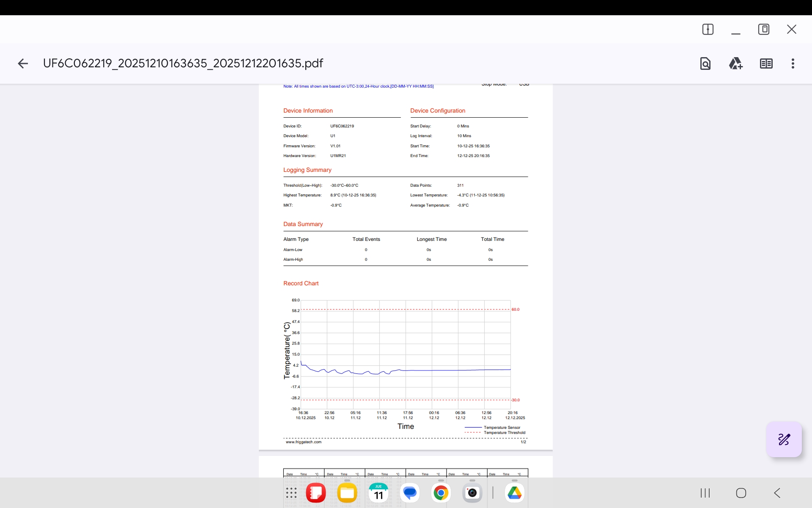Toggle pop-up window mode icon
Image resolution: width=812 pixels, height=508 pixels.
(x=763, y=29)
